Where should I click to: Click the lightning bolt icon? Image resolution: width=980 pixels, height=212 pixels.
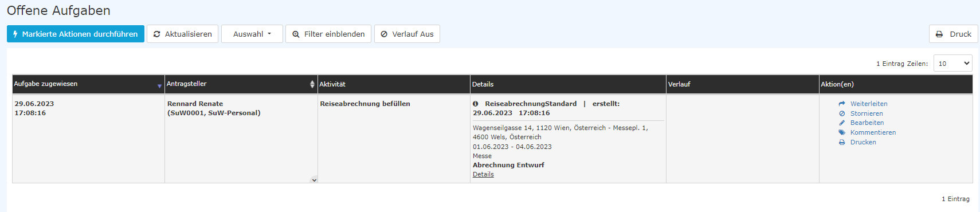point(15,34)
